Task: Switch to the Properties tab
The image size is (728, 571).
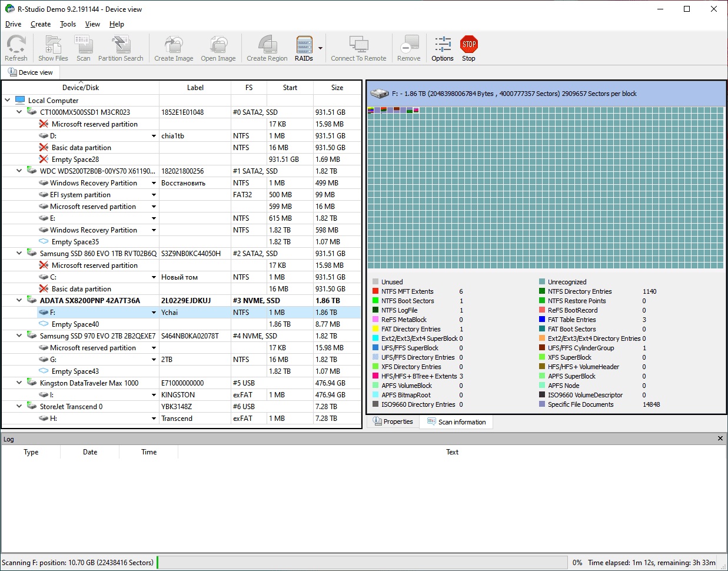Action: point(393,422)
